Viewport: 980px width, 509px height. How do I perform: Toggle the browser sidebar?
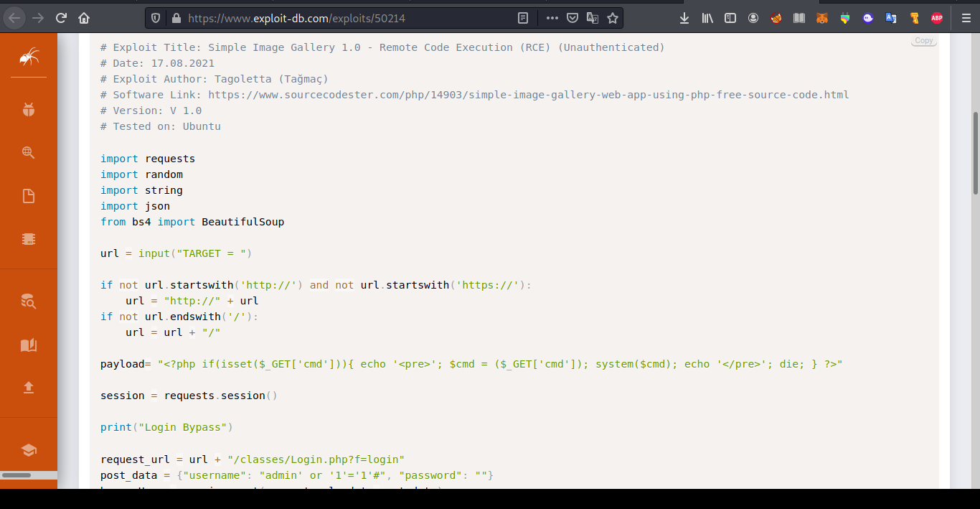coord(730,18)
